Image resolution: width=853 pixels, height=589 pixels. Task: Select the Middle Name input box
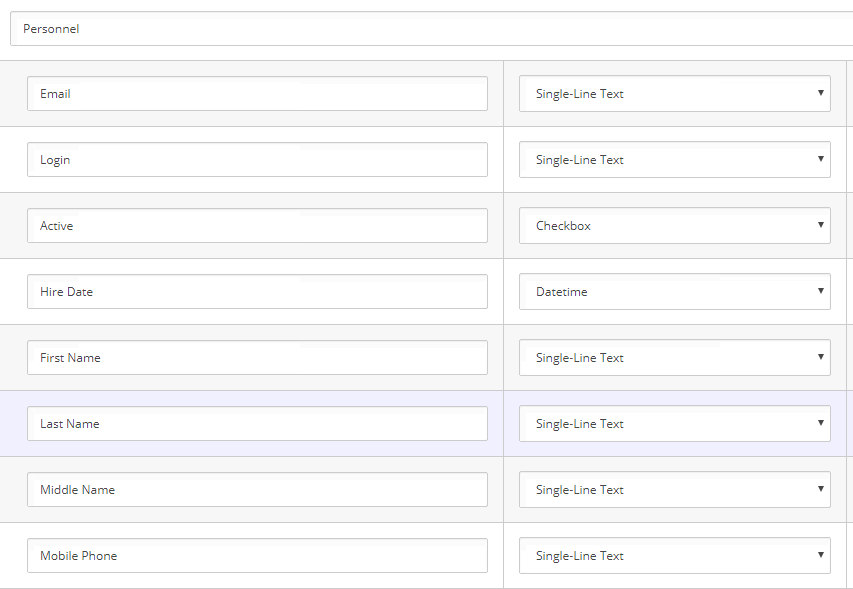click(257, 490)
